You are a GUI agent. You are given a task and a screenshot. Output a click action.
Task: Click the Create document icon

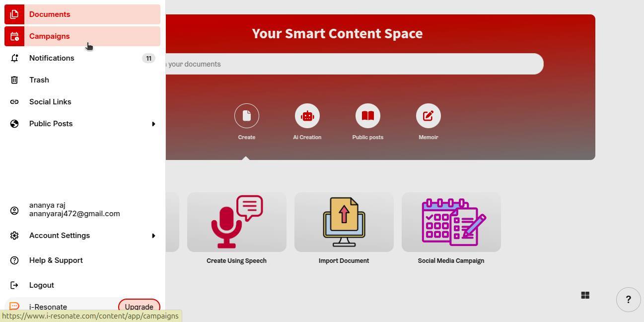click(247, 116)
